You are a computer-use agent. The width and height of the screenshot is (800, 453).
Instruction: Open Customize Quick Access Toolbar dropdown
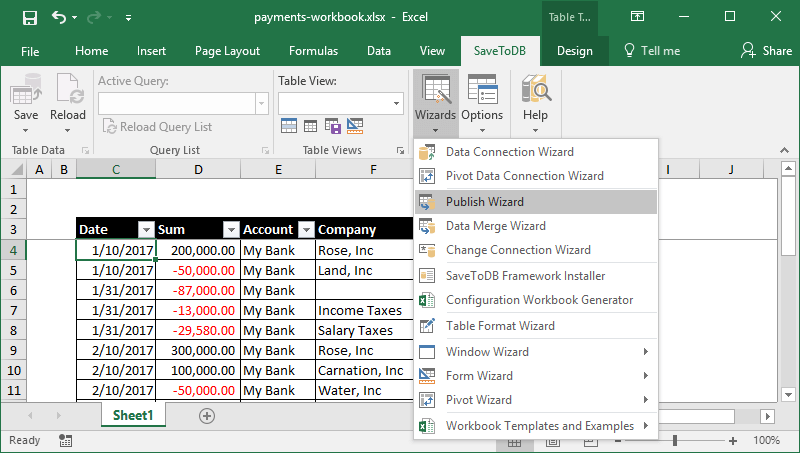pos(129,18)
